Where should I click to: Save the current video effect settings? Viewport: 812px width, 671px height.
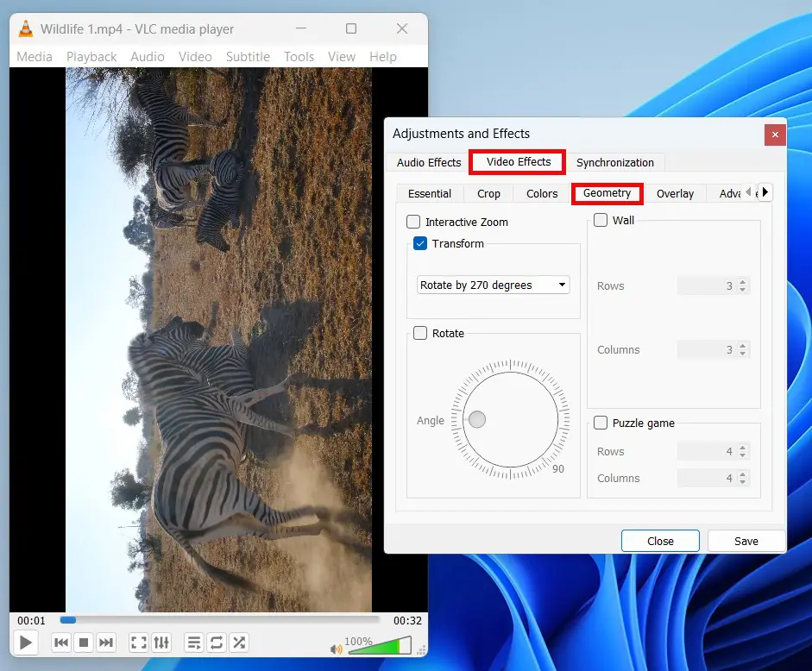746,541
